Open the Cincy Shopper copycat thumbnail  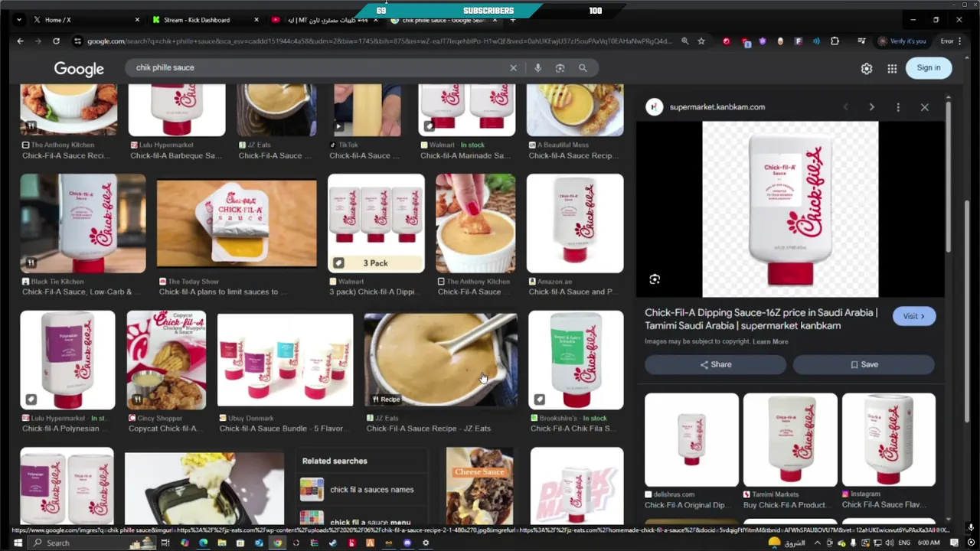pos(166,360)
